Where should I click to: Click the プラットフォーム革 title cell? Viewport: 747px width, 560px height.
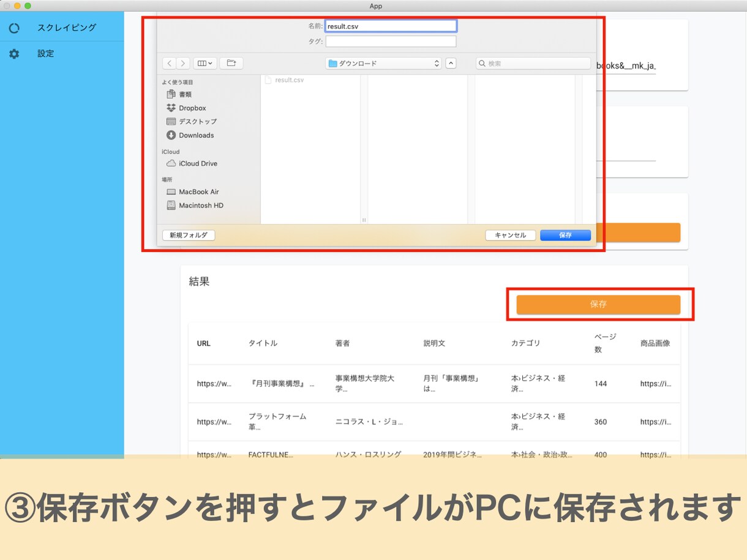point(277,422)
